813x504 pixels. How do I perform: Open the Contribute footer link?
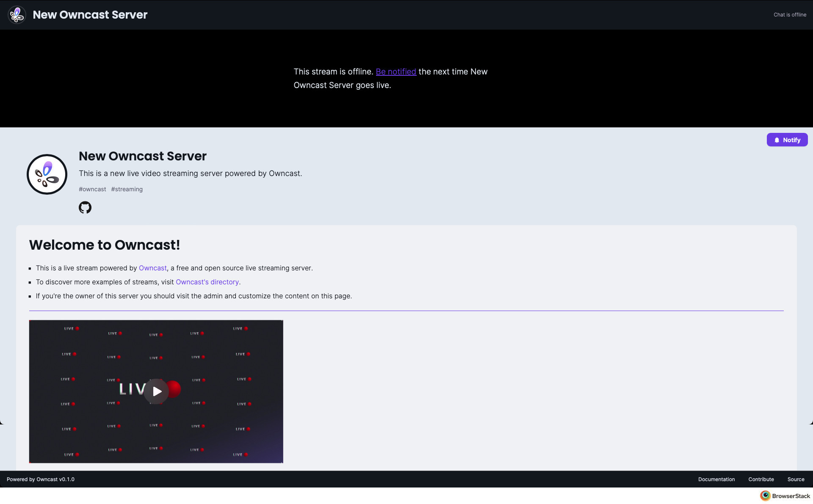(x=761, y=479)
